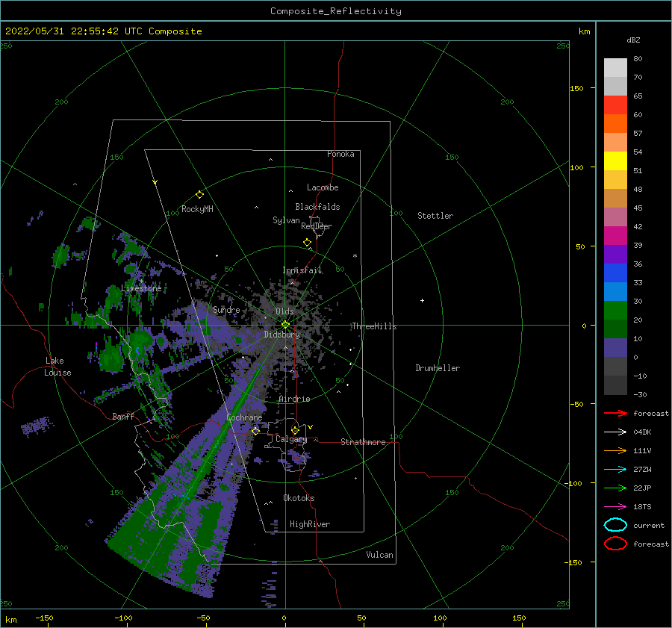Click the Lake Louise label
The height and width of the screenshot is (628, 672).
coord(57,367)
